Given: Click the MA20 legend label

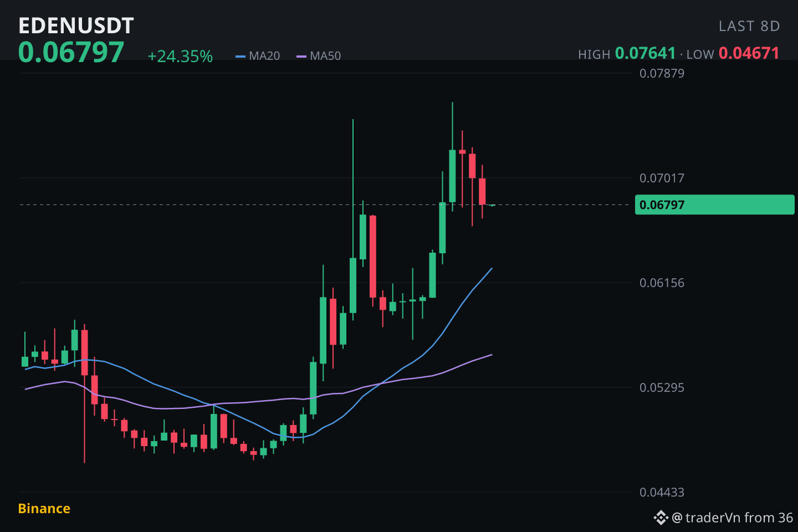Looking at the screenshot, I should 264,56.
